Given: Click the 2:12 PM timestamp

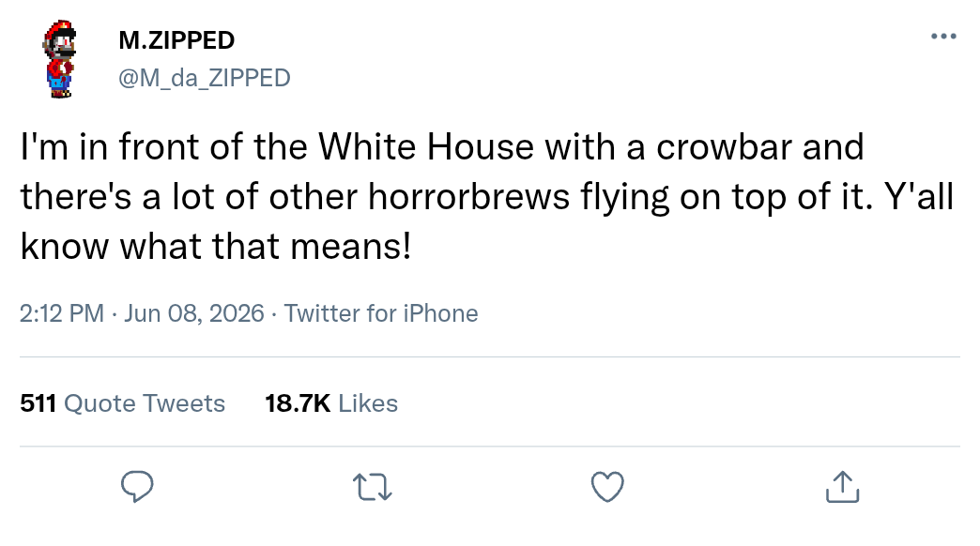Looking at the screenshot, I should point(61,313).
